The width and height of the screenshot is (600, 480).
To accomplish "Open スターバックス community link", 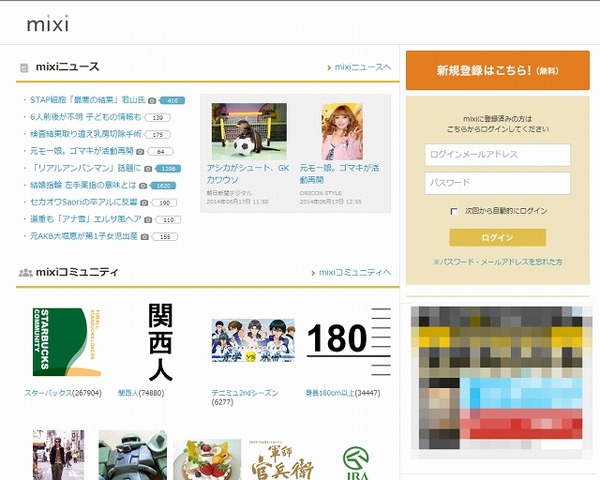I will pos(48,393).
